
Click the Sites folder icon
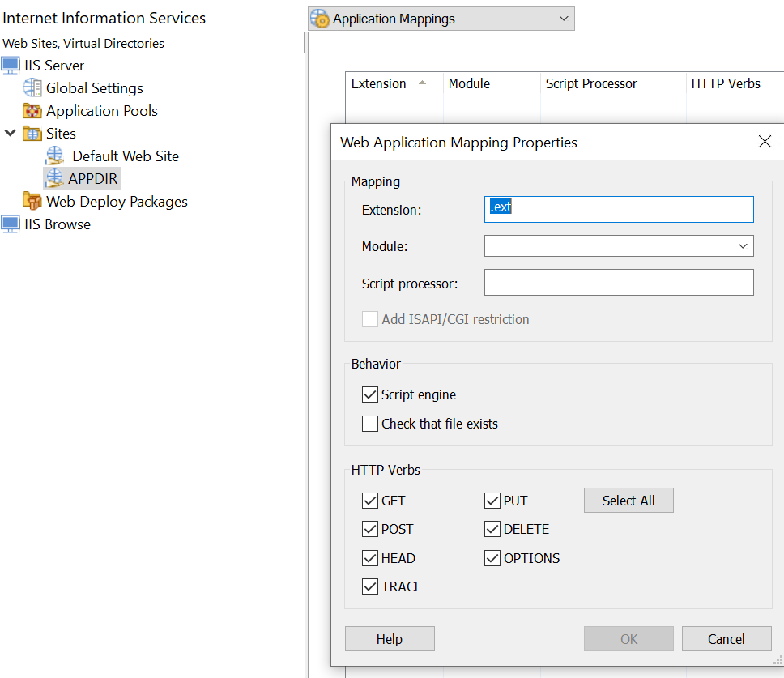pyautogui.click(x=32, y=134)
